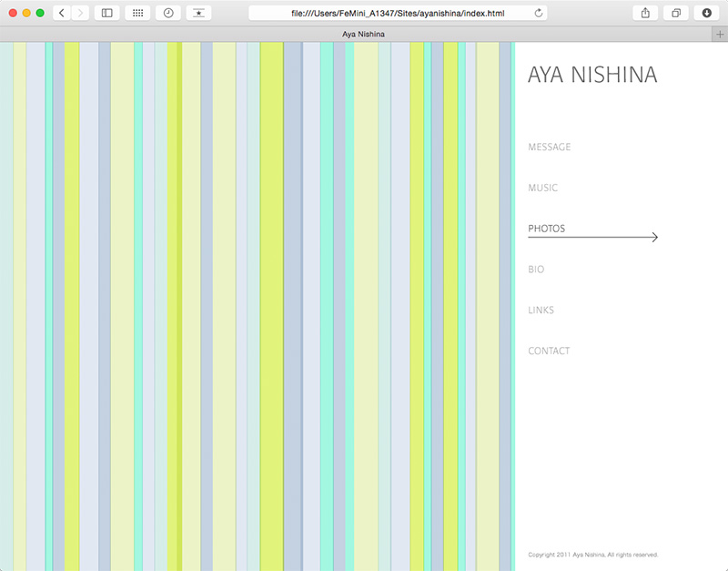Viewport: 728px width, 571px height.
Task: Go back with the Safari back arrow
Action: click(x=62, y=13)
